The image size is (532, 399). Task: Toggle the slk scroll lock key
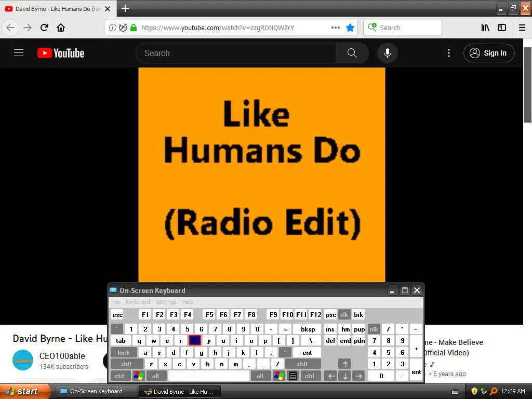point(344,314)
